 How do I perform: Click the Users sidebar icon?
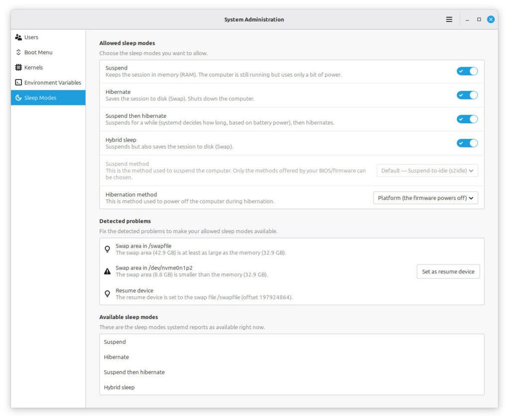(18, 37)
